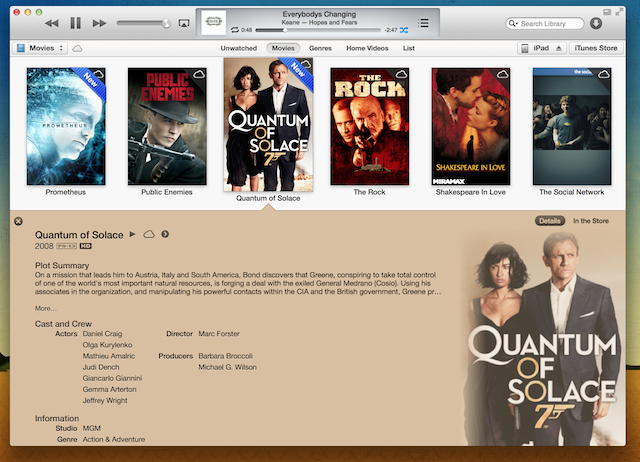Click the Everybodys Changing song title
The width and height of the screenshot is (640, 462).
pos(319,14)
